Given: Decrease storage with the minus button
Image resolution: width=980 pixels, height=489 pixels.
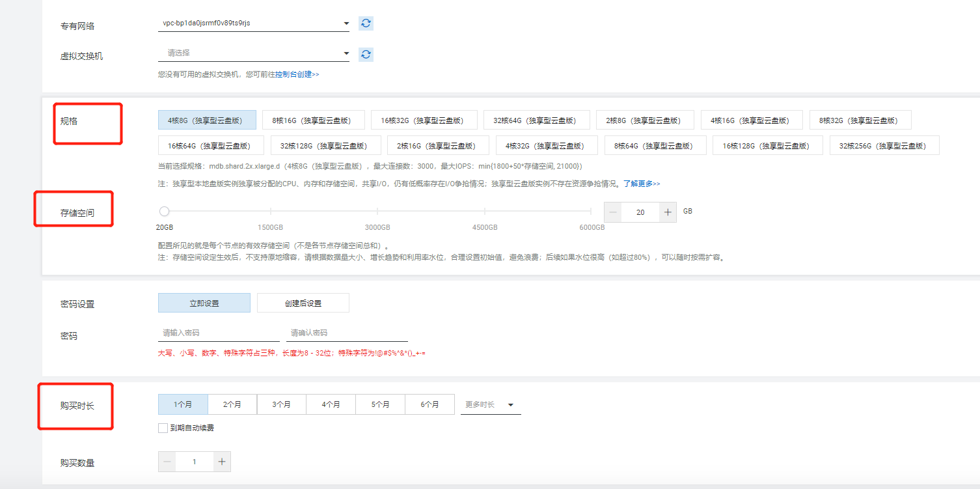Looking at the screenshot, I should (x=613, y=212).
